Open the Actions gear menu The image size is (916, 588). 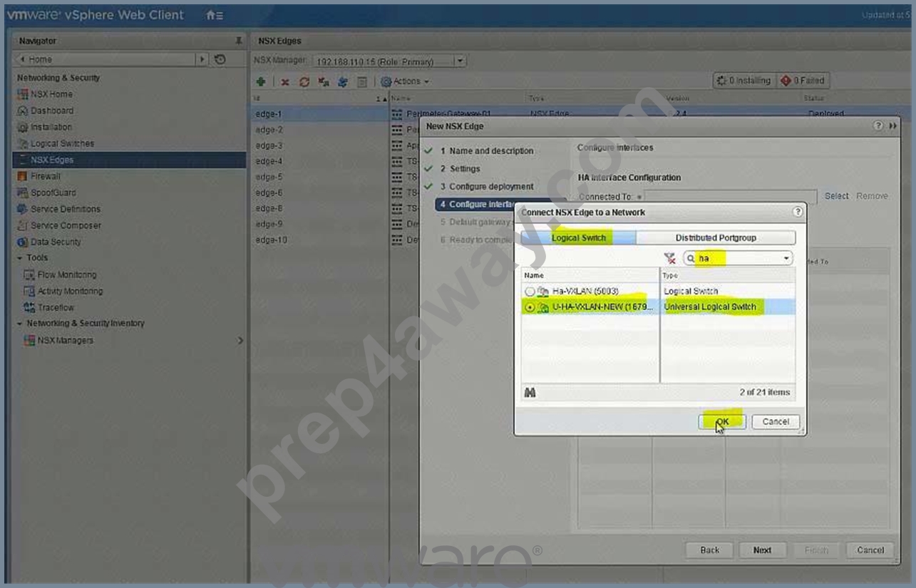[405, 82]
